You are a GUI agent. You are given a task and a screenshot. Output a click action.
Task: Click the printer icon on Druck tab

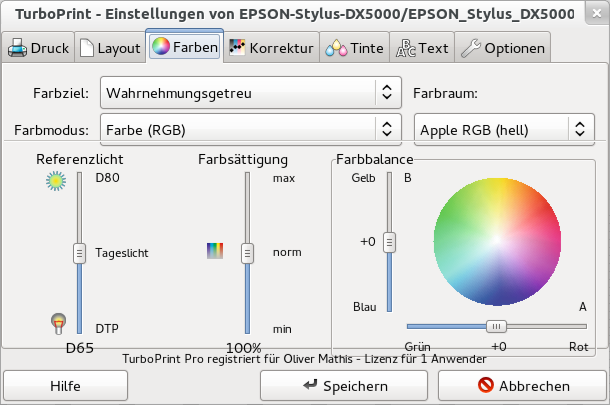[x=17, y=48]
